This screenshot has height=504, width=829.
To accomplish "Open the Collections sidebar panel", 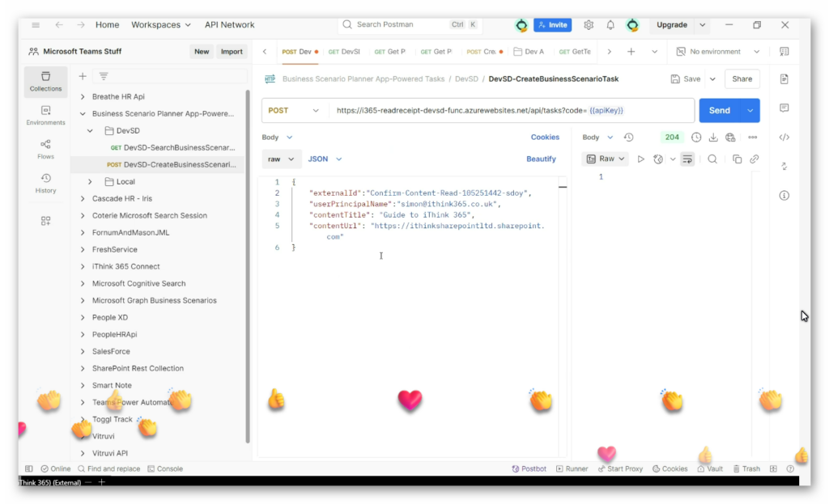I will [45, 82].
